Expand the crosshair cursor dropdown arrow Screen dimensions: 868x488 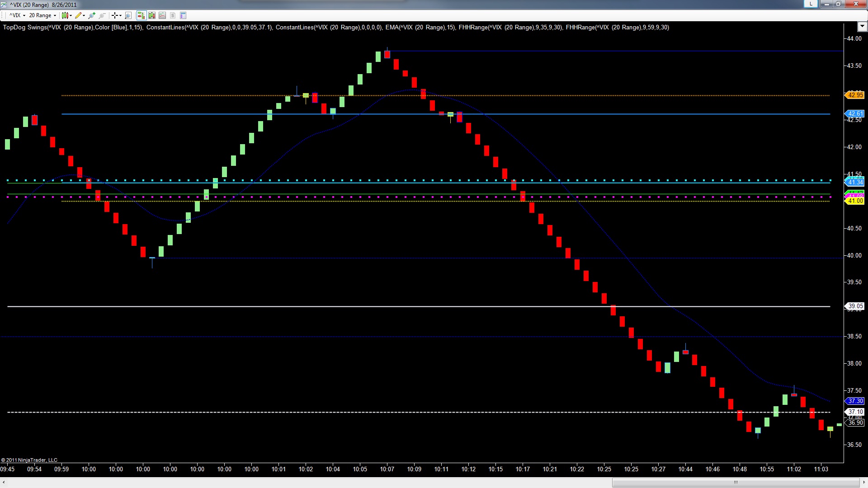click(120, 15)
